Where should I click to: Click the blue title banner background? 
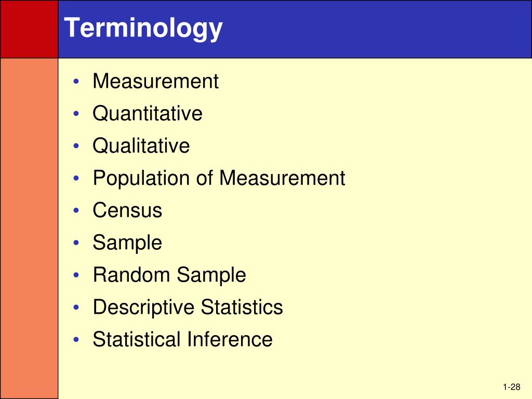point(373,29)
